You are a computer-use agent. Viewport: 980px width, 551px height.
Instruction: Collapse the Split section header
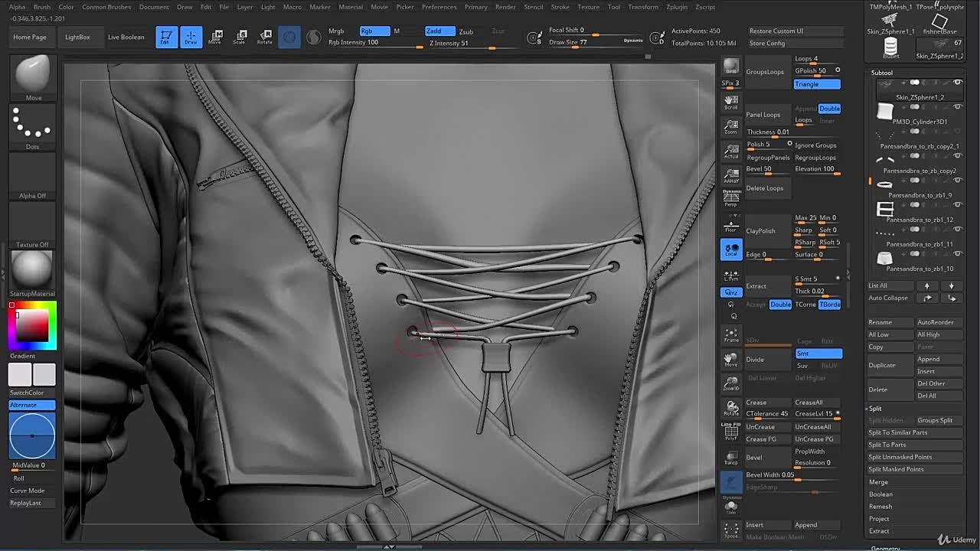tap(875, 409)
